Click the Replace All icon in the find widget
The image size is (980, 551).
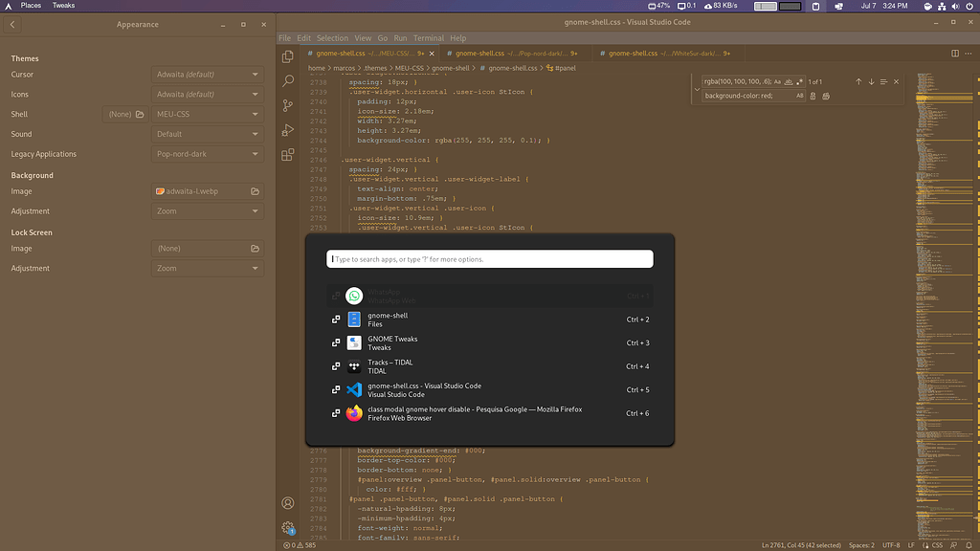pos(827,97)
